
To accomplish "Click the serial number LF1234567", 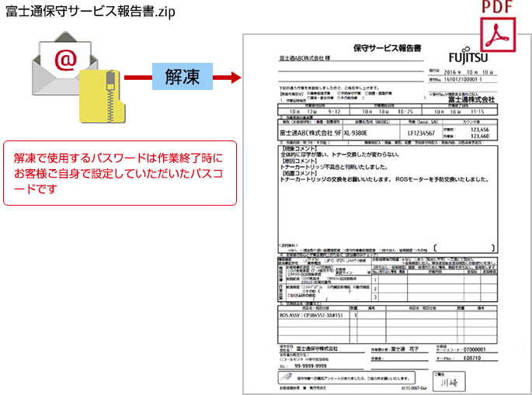I will click(x=421, y=133).
